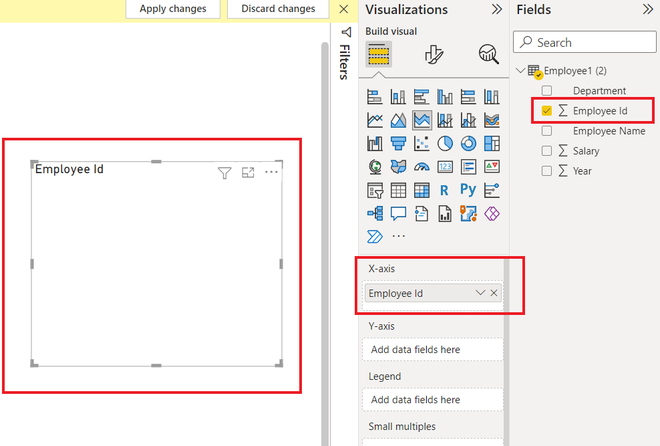Select the gauge visual
The height and width of the screenshot is (446, 660).
[421, 167]
